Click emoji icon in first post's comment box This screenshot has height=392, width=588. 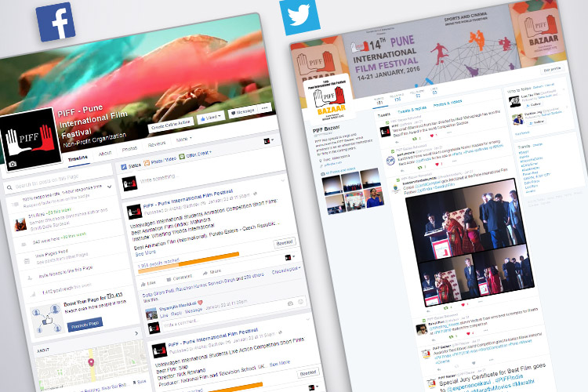(x=301, y=302)
